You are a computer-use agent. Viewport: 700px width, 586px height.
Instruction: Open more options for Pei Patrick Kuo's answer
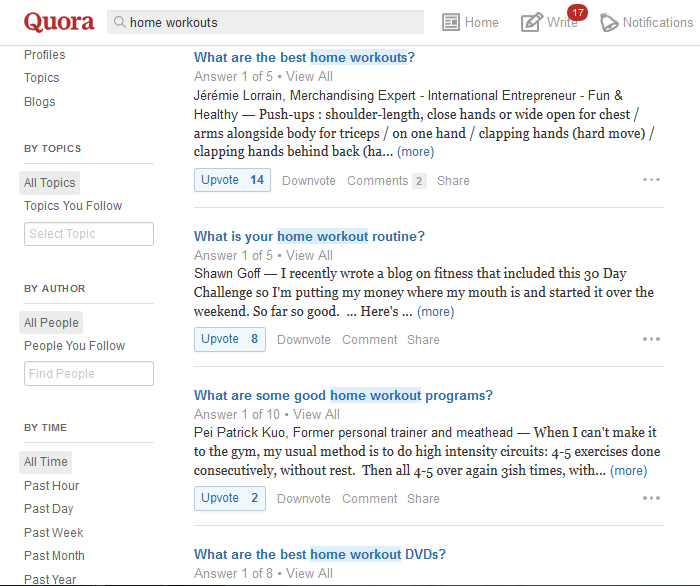(651, 498)
